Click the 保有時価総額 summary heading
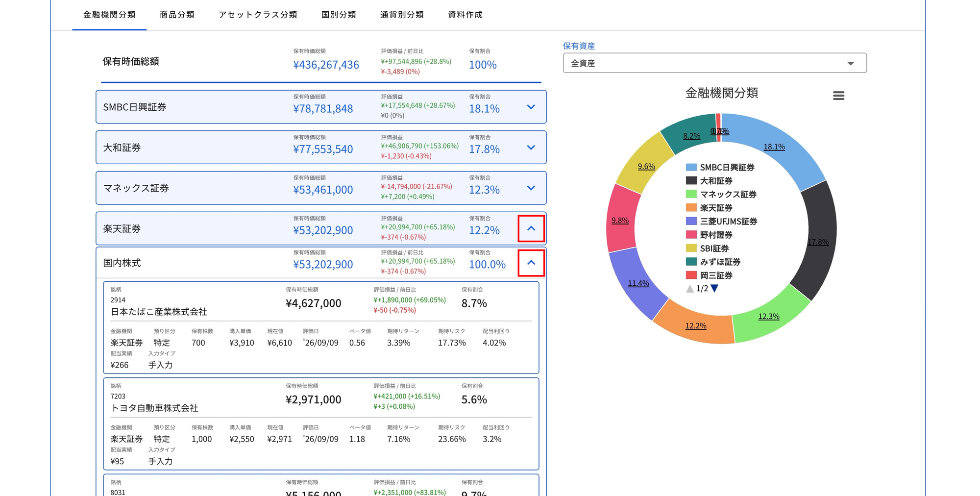 click(130, 62)
